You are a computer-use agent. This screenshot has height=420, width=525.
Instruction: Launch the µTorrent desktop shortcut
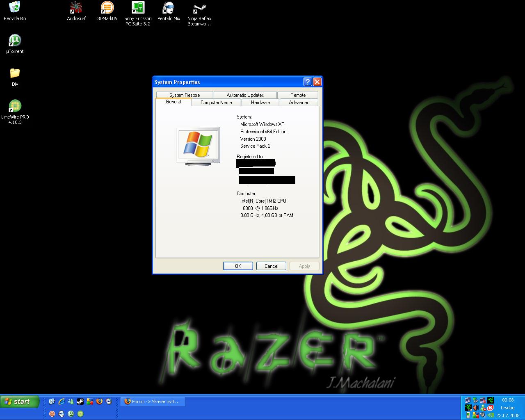15,44
